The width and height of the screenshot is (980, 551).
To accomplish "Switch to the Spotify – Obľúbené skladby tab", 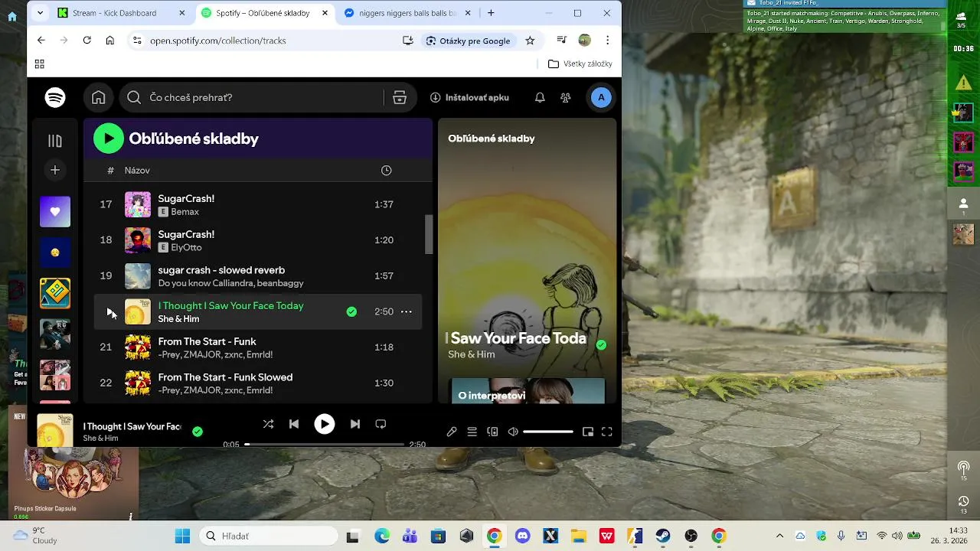I will [x=265, y=13].
